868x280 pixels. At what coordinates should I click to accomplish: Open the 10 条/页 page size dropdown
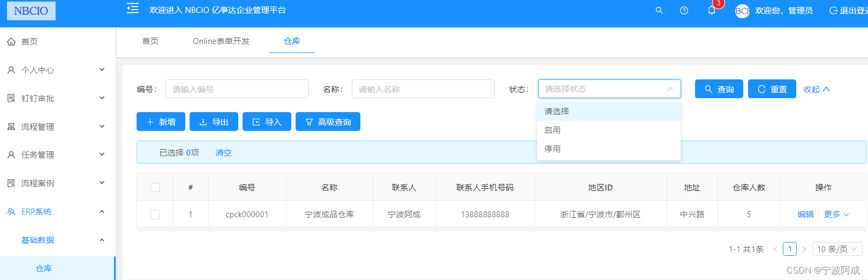tap(837, 249)
